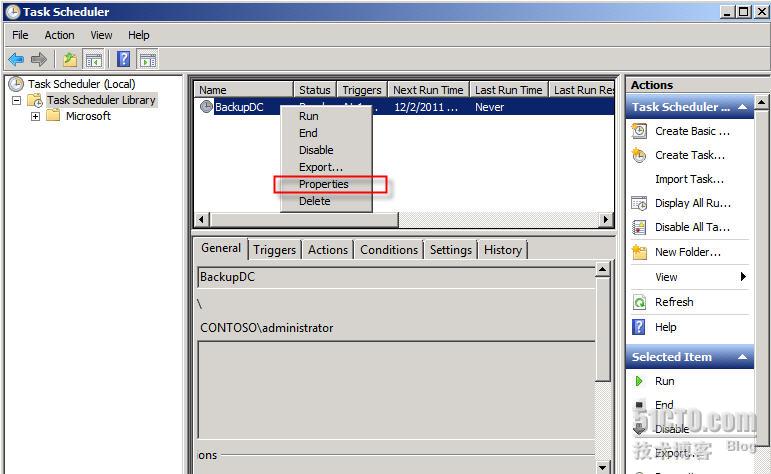Toggle the Show/Hide Action Pane icon
Image resolution: width=771 pixels, height=474 pixels.
(148, 59)
